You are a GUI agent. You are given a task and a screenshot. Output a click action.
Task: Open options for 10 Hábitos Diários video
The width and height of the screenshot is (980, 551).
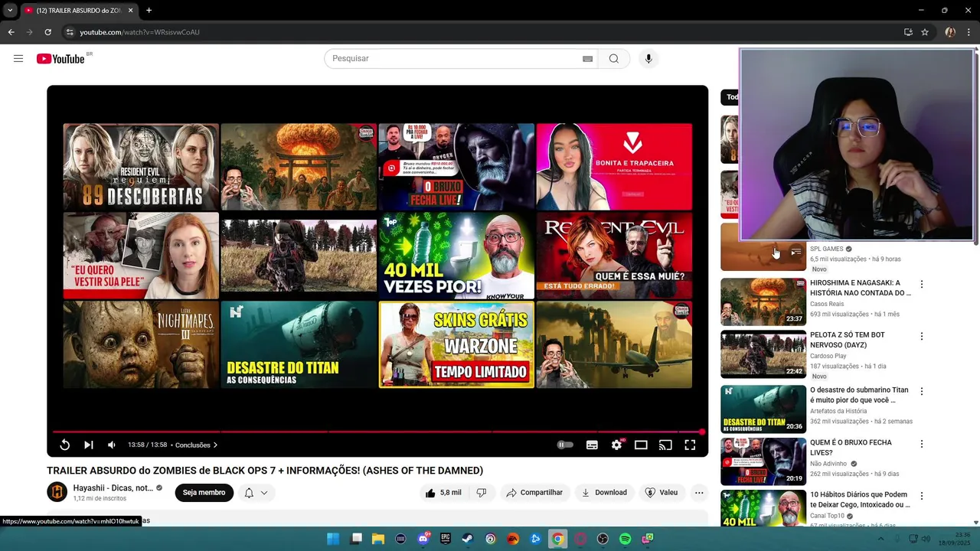[922, 496]
